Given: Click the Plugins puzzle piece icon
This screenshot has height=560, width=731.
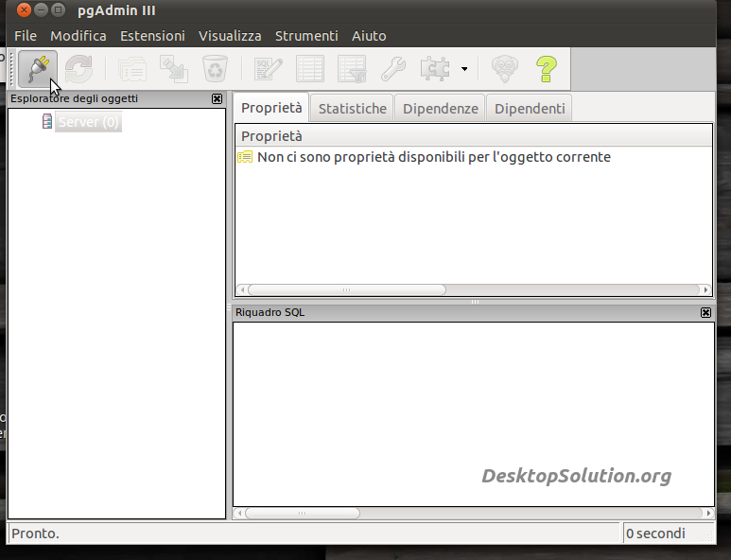Looking at the screenshot, I should click(434, 69).
